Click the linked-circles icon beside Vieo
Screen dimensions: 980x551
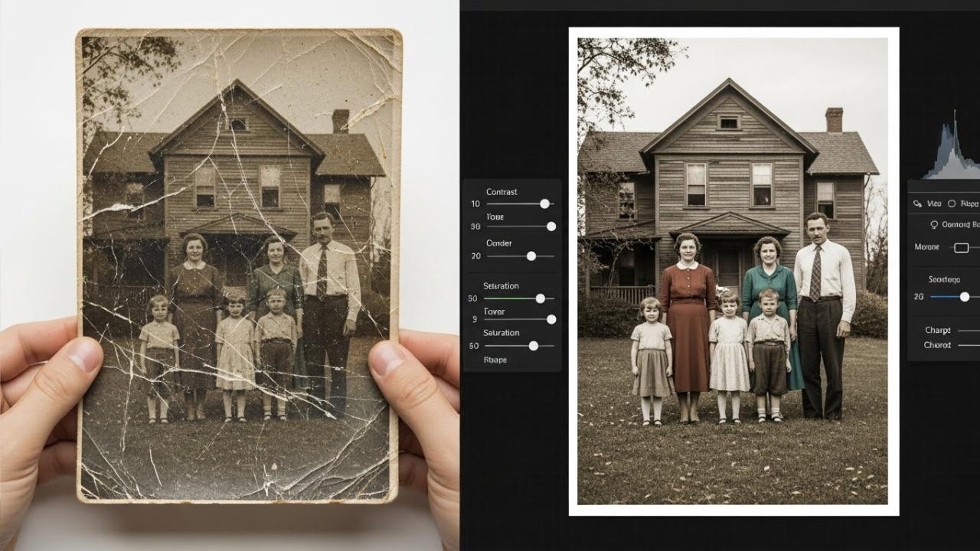point(918,204)
